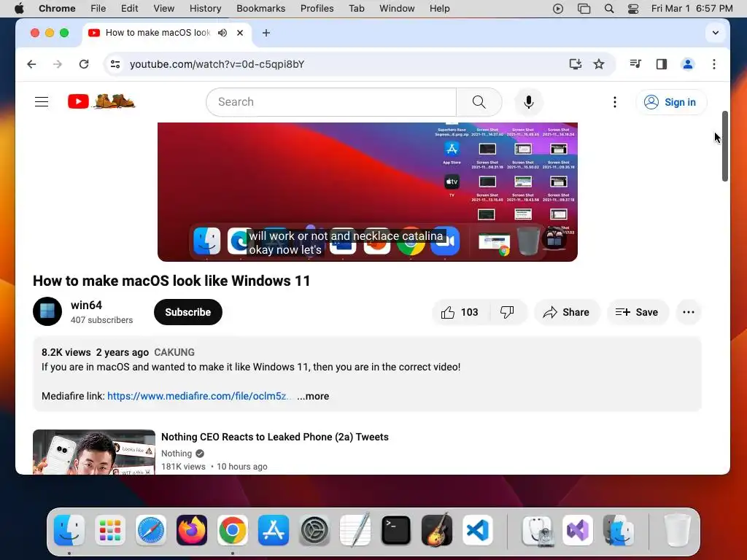Open Firefox from the Dock

pyautogui.click(x=192, y=530)
